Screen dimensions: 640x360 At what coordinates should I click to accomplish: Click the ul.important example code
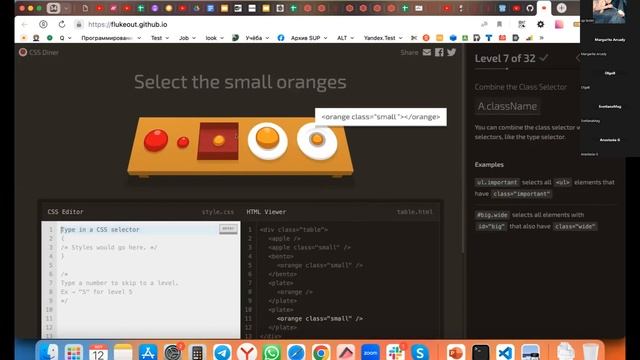tap(497, 182)
